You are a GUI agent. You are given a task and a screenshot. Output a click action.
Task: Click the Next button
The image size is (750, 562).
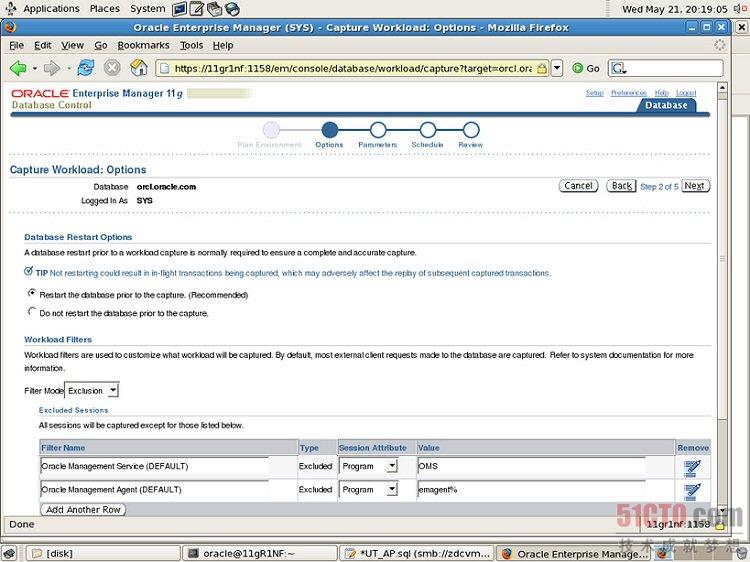pos(694,186)
